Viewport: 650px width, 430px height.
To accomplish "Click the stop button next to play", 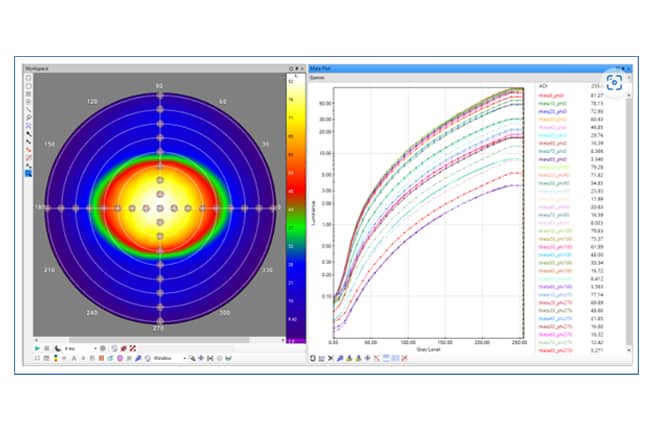I will point(47,348).
